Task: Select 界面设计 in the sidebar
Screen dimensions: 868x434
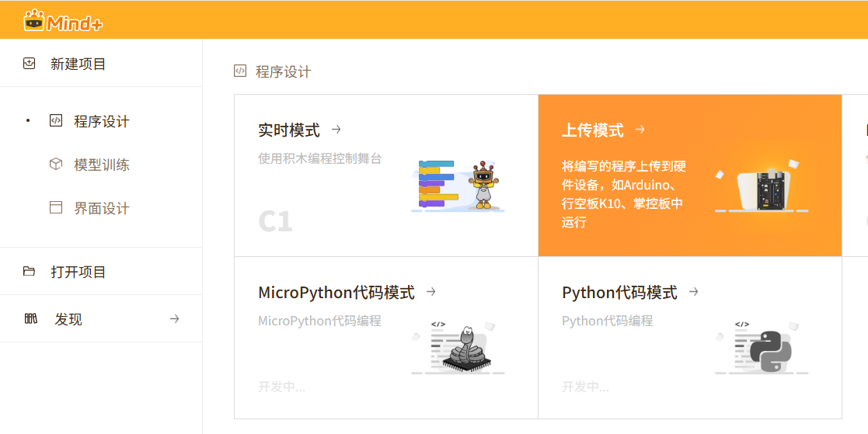Action: tap(101, 208)
